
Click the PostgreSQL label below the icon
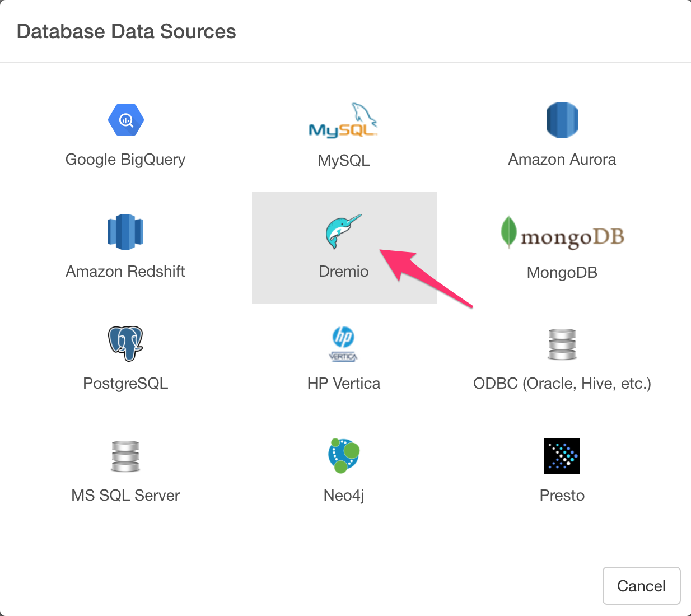[125, 383]
